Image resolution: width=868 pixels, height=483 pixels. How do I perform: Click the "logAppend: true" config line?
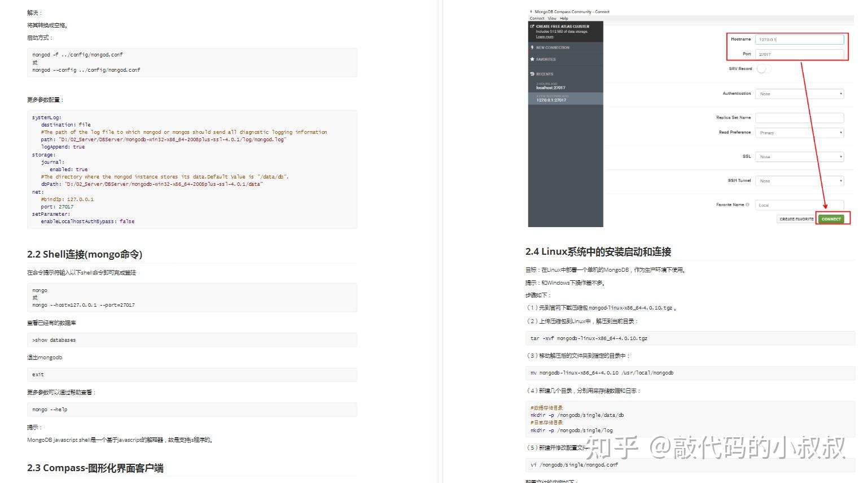(63, 147)
